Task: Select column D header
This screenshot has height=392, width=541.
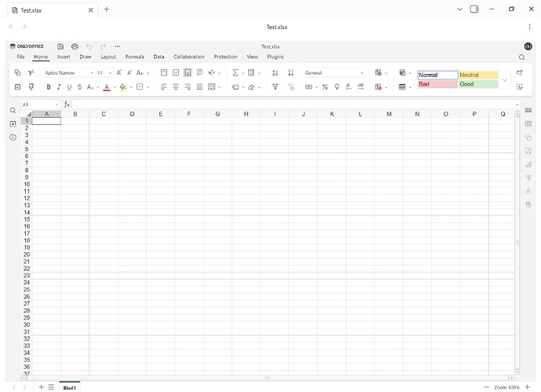Action: point(132,114)
